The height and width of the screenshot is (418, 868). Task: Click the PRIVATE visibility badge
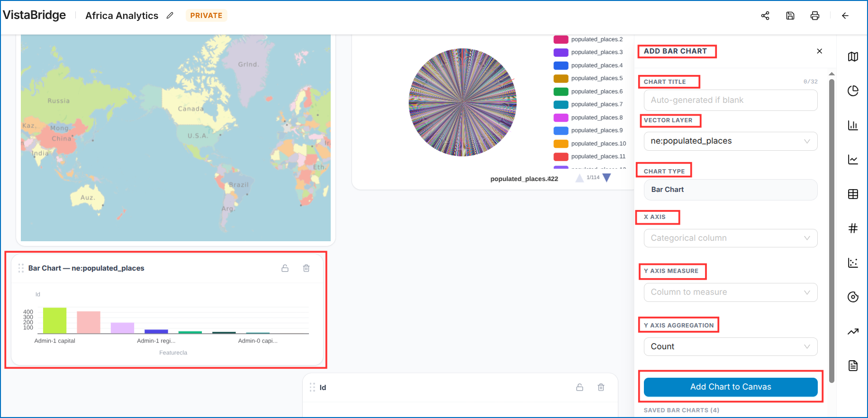coord(207,16)
